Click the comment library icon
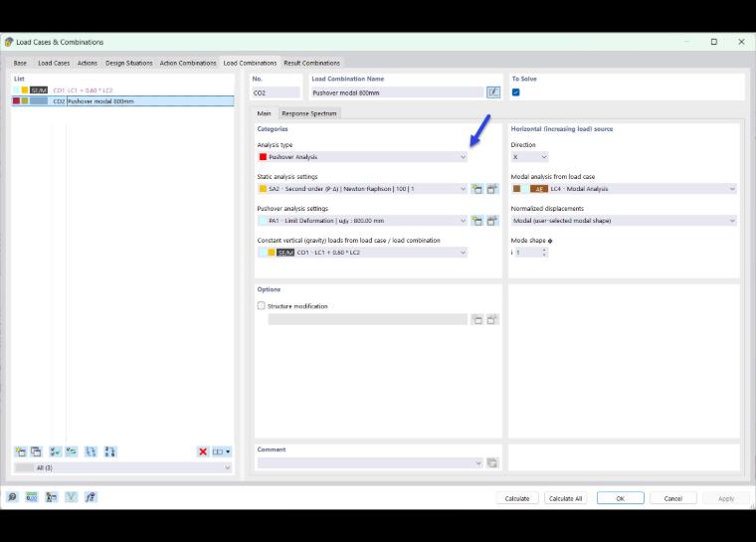756x542 pixels. [x=492, y=462]
